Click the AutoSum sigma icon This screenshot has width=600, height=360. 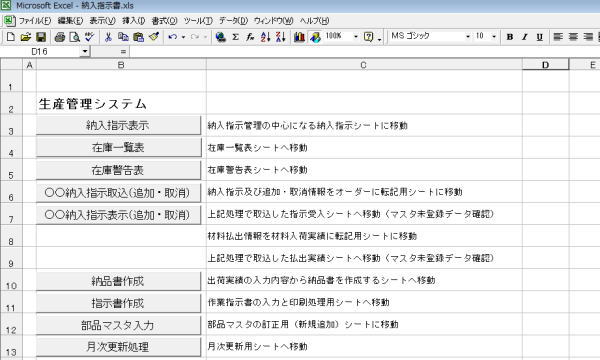pos(235,37)
